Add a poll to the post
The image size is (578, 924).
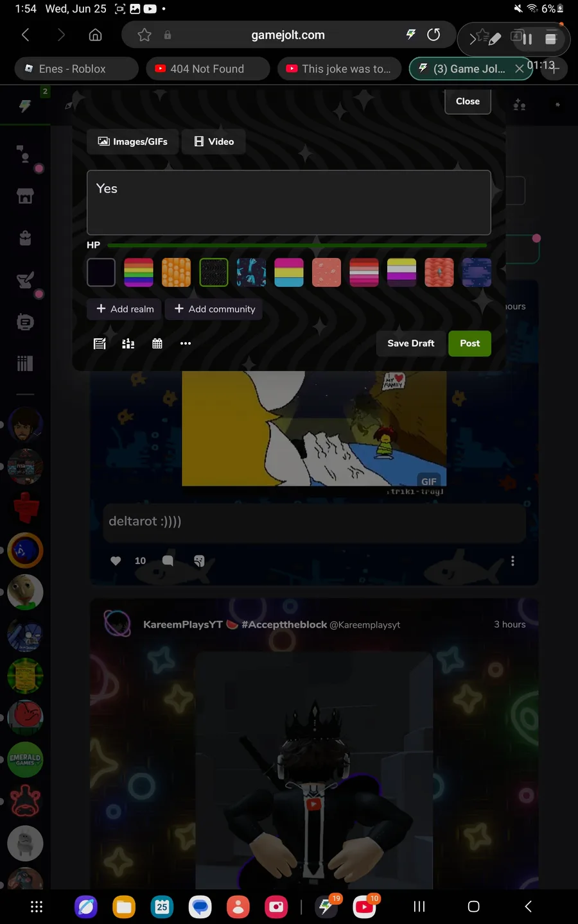pyautogui.click(x=128, y=344)
